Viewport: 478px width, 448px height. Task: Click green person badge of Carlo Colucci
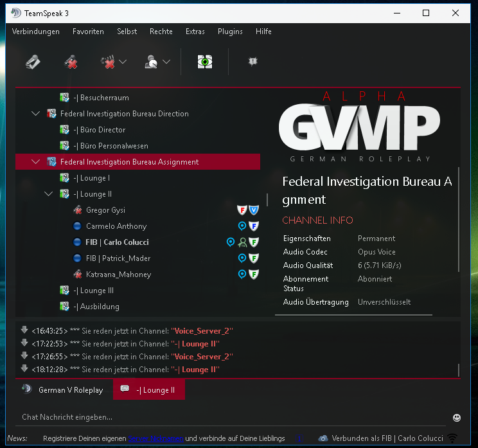pos(242,242)
